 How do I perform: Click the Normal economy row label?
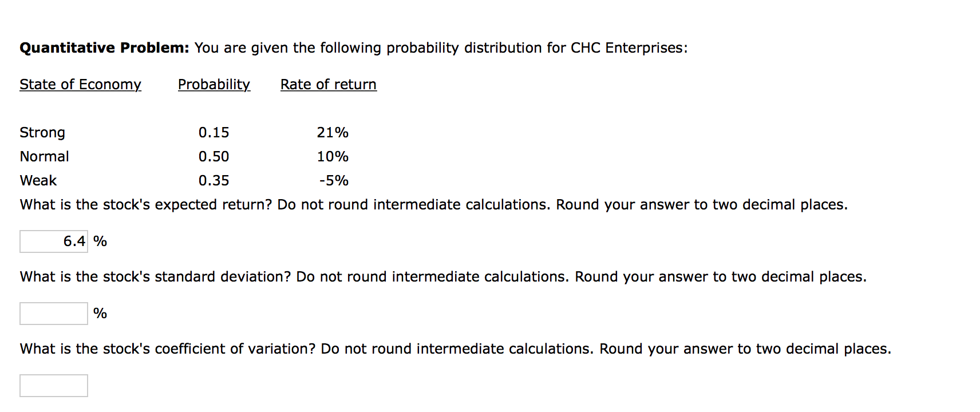[x=44, y=156]
